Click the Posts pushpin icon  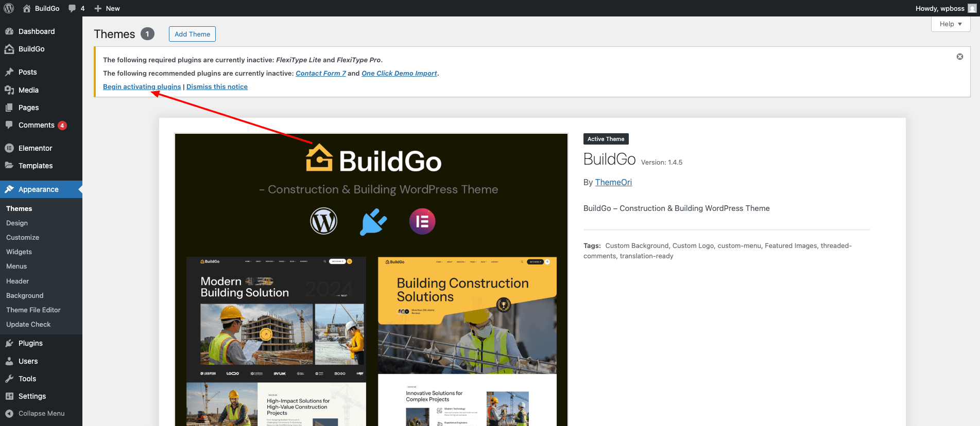[9, 72]
